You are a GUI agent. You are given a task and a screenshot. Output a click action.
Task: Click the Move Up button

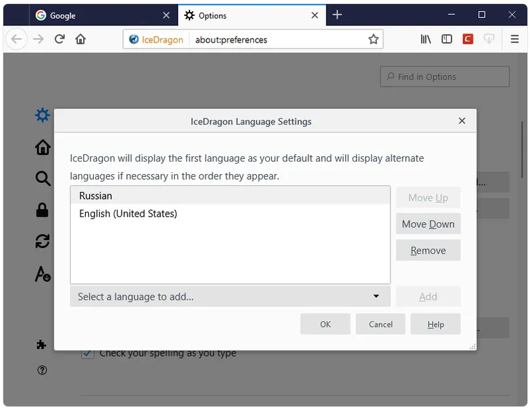(428, 198)
